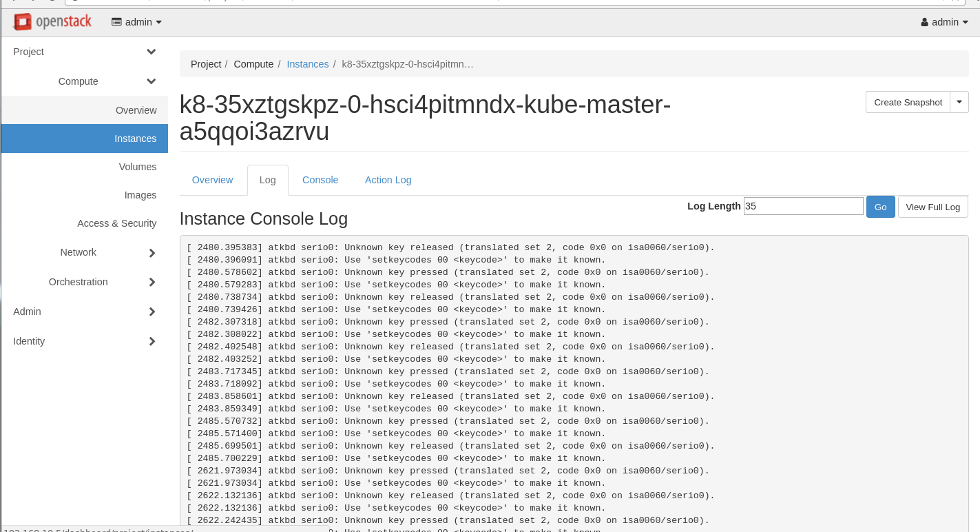
Task: Expand the Network section
Action: point(84,252)
